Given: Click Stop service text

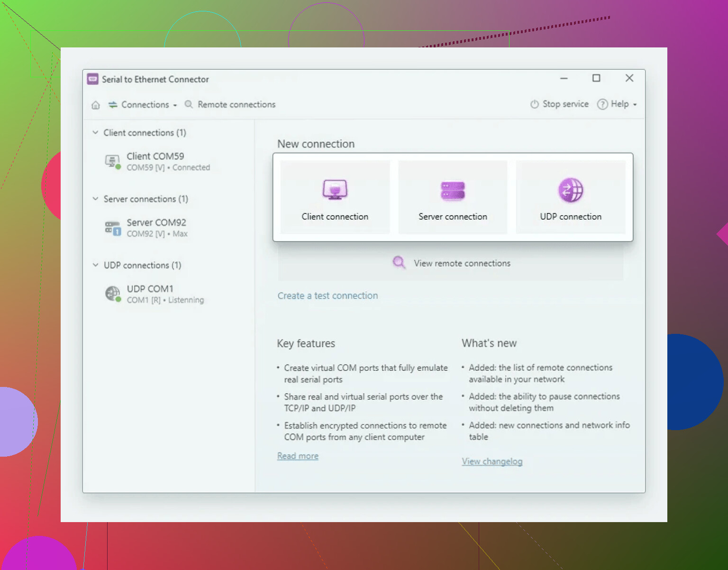Looking at the screenshot, I should (565, 104).
